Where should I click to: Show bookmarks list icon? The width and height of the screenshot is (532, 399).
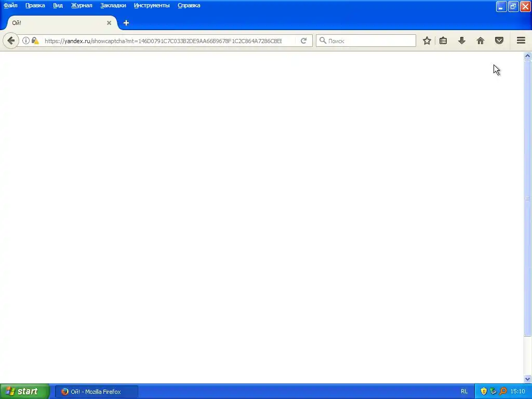tap(443, 41)
